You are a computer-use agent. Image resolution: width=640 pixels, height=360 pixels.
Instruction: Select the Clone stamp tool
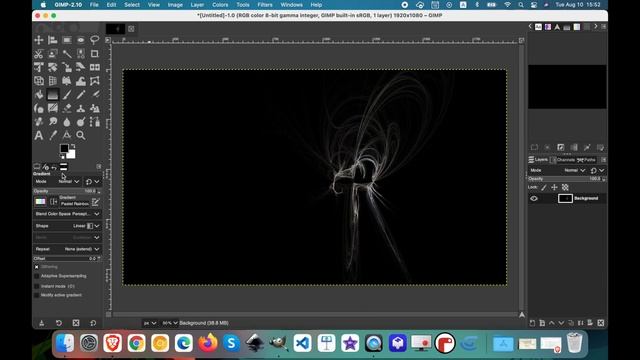point(80,108)
